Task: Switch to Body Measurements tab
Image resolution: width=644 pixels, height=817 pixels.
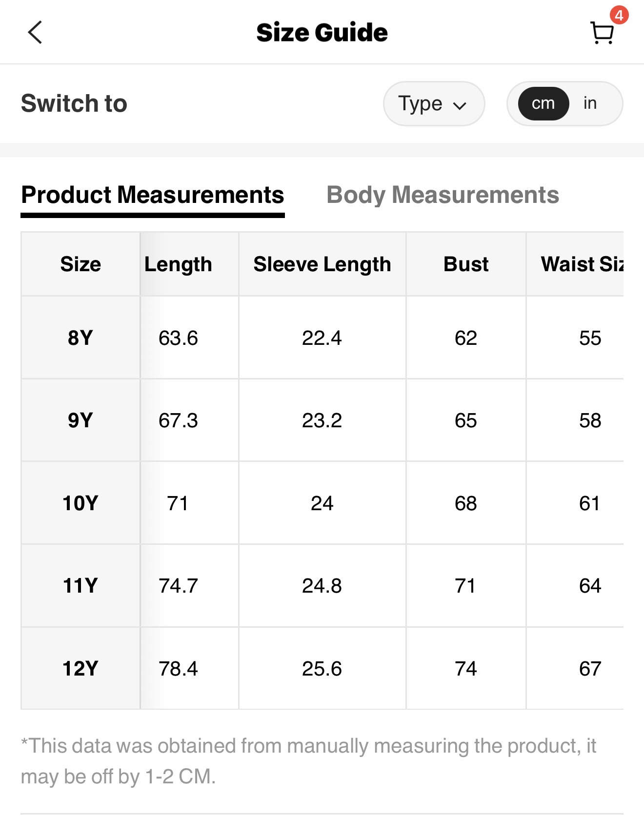Action: pyautogui.click(x=443, y=195)
